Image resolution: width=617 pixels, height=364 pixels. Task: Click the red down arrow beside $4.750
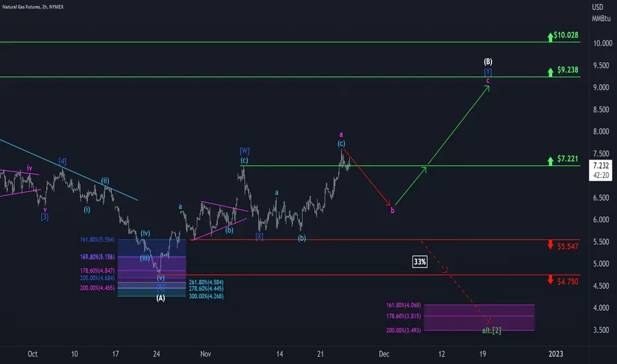point(550,280)
